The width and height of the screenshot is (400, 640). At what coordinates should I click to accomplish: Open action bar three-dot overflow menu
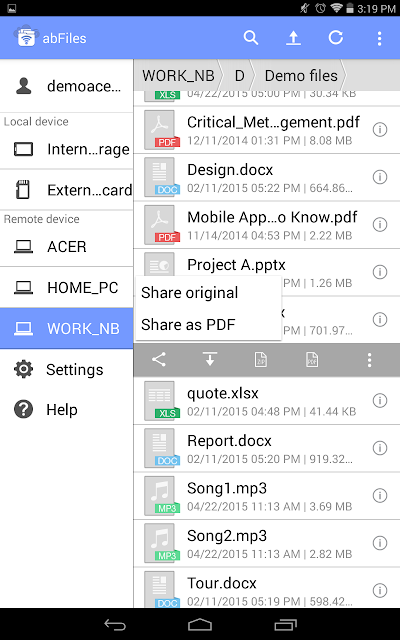click(369, 360)
